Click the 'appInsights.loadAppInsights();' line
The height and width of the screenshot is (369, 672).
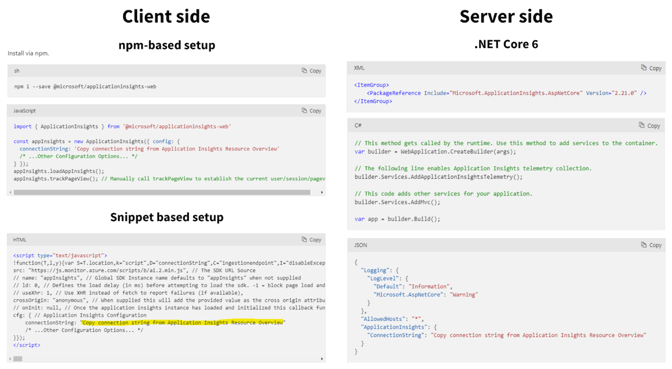pyautogui.click(x=59, y=171)
